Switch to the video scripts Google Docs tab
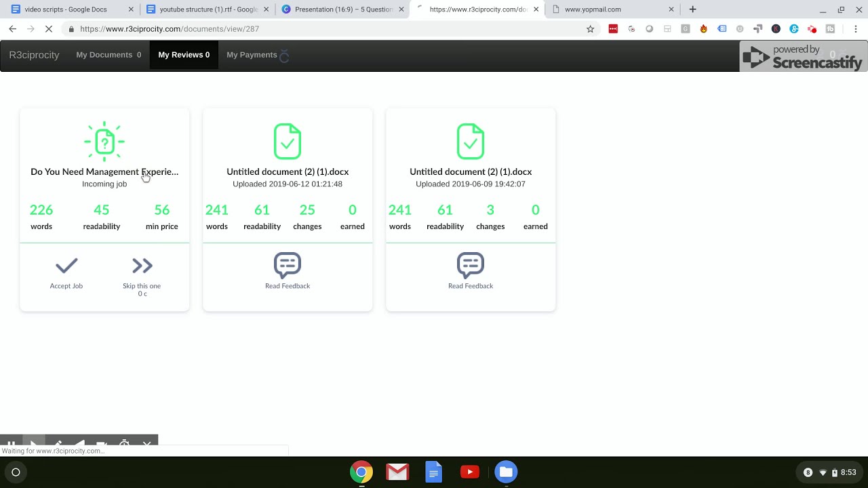The image size is (868, 488). coord(71,9)
